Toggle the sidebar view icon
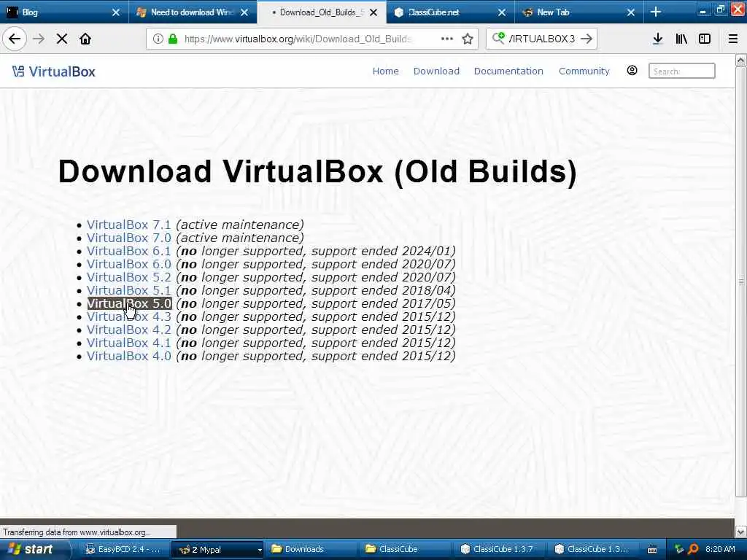The image size is (747, 560). [705, 39]
